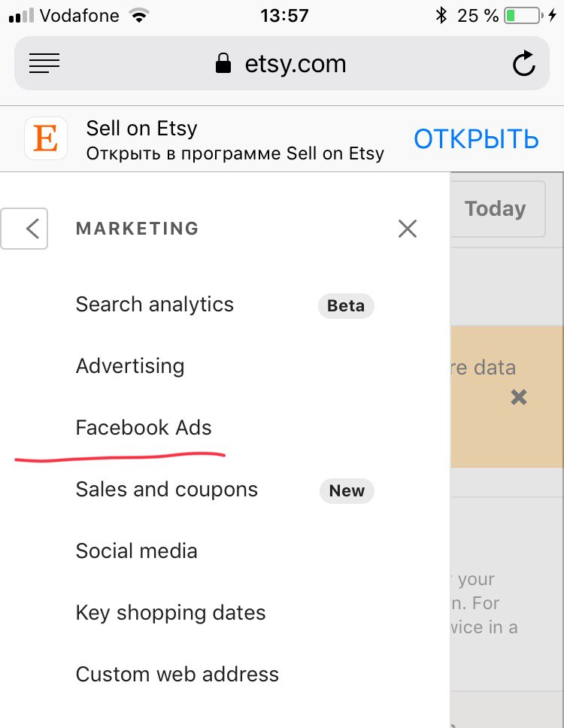564x728 pixels.
Task: Dismiss the tan notification banner
Action: (x=518, y=397)
